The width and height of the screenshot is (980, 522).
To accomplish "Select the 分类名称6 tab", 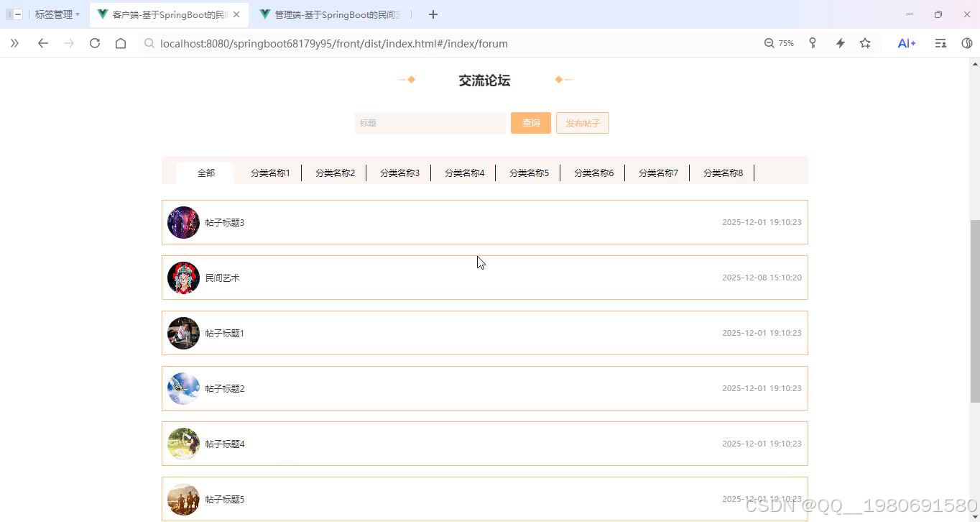I will pos(593,173).
